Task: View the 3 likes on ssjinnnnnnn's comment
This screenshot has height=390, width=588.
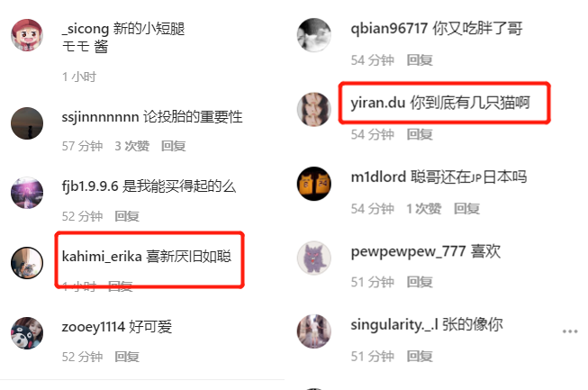Action: point(132,146)
